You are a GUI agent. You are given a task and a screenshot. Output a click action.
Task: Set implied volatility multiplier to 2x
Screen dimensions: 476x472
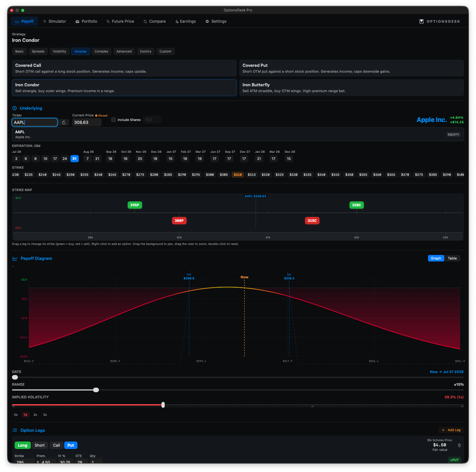(35, 415)
